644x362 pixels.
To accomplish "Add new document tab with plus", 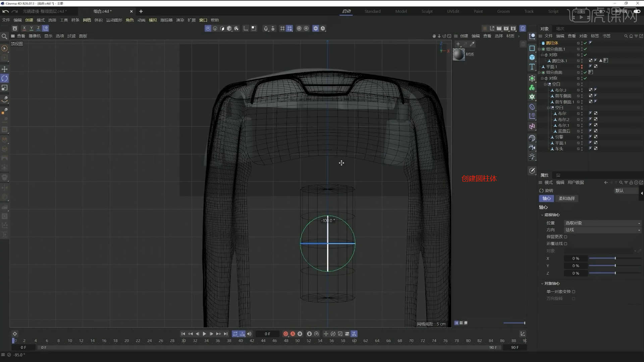I will click(141, 11).
